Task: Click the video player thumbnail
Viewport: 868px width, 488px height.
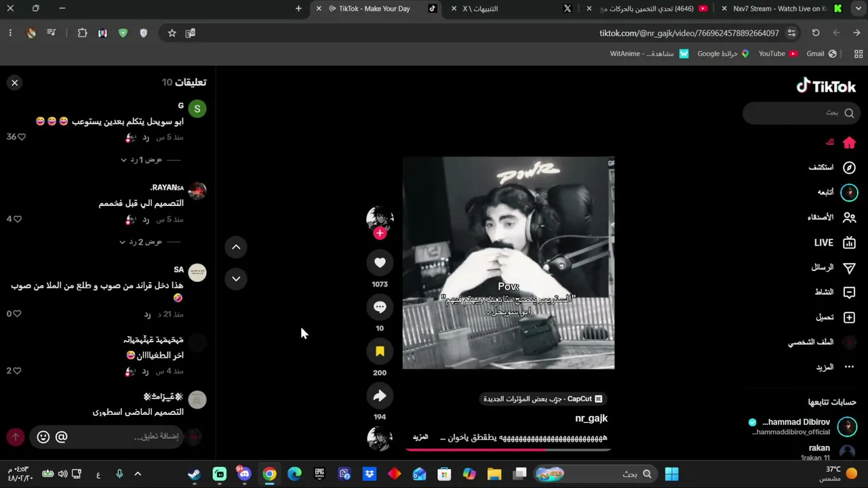Action: click(x=509, y=263)
